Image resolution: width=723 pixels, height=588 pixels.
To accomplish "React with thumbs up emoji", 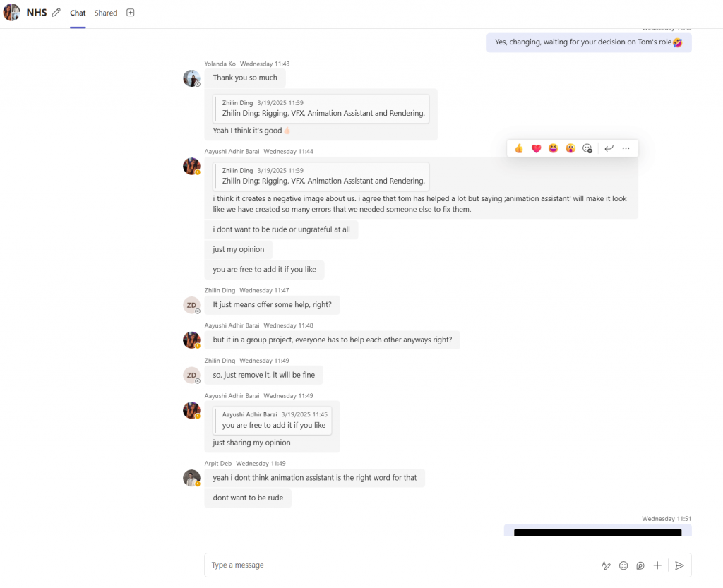I will 519,148.
